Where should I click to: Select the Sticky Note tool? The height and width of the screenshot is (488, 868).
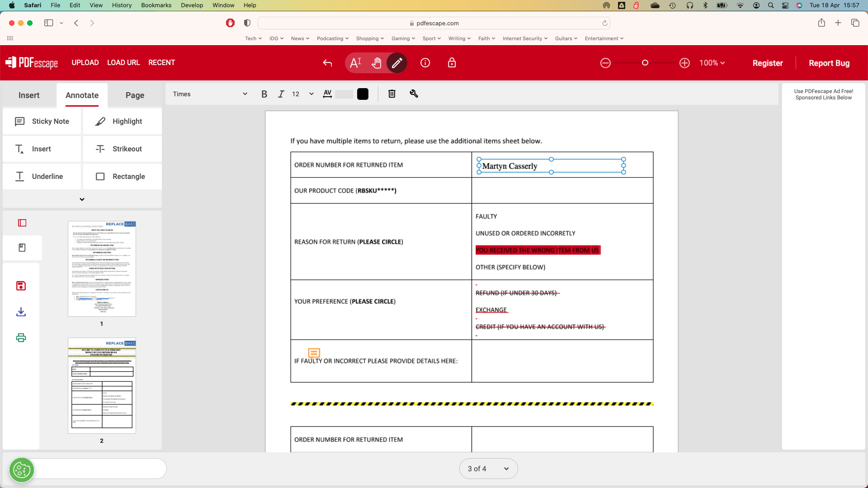click(42, 121)
